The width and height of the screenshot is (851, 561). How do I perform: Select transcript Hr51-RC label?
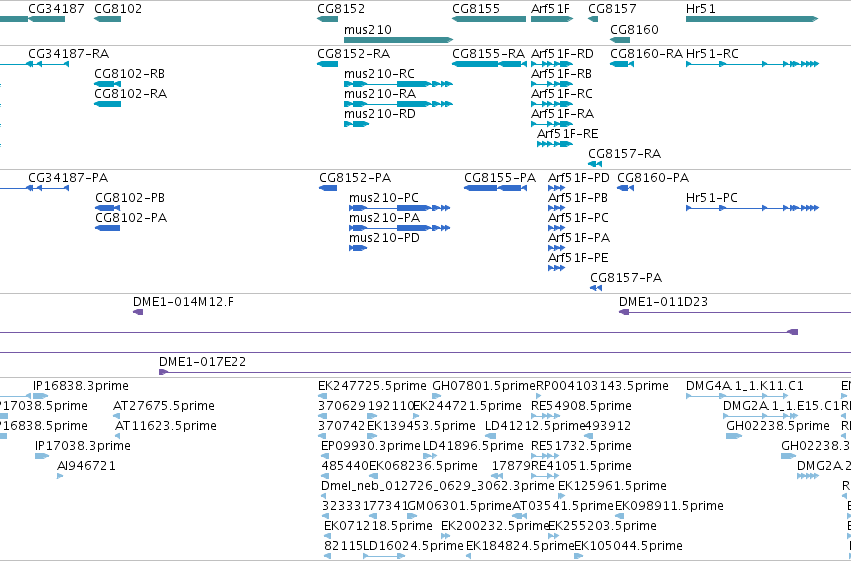712,54
